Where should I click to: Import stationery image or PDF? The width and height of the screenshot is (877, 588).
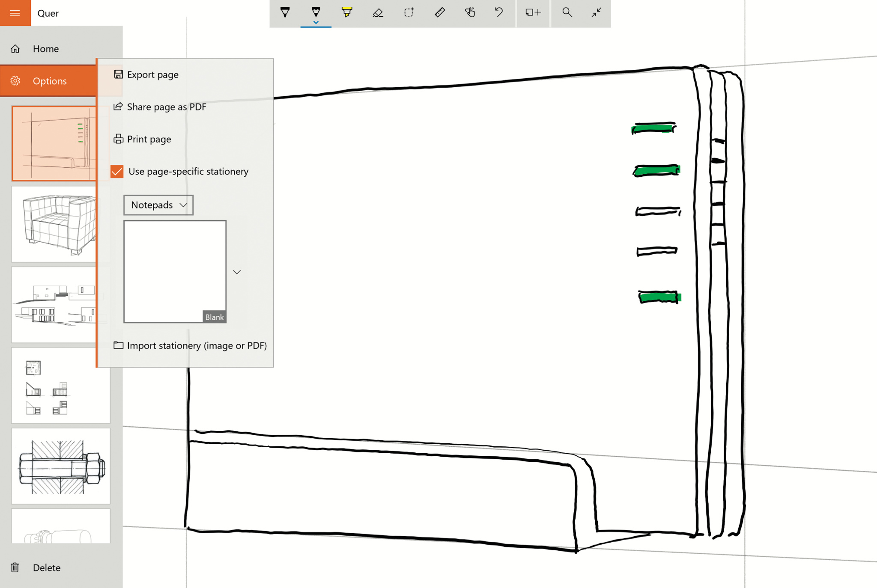click(197, 345)
